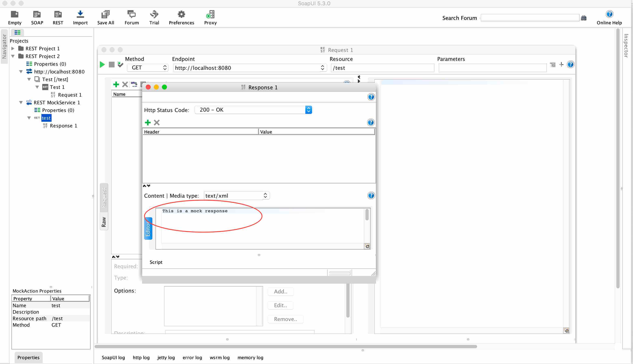Screen dimensions: 633x364
Task: Add a header with green plus in Response 1
Action: [x=148, y=123]
